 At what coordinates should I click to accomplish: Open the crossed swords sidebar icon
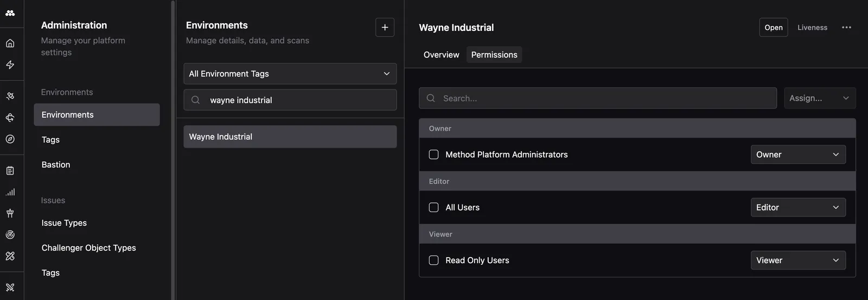point(10,288)
